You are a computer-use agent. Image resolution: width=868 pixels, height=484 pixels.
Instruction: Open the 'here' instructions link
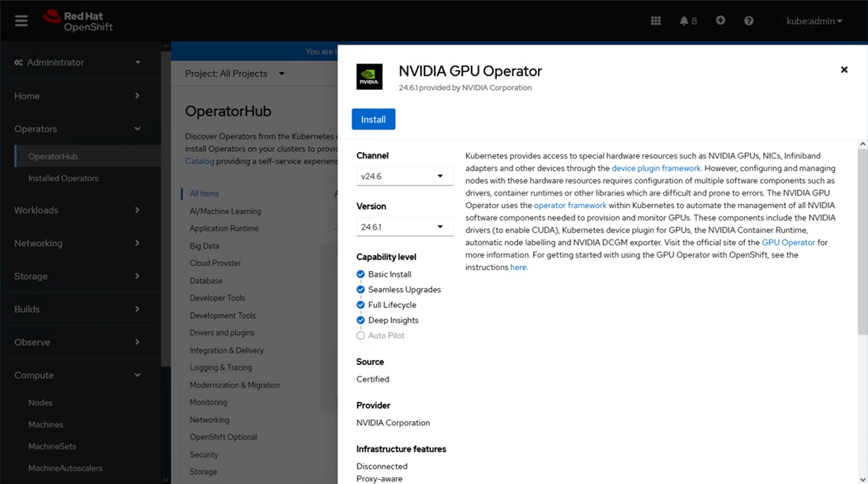[518, 268]
